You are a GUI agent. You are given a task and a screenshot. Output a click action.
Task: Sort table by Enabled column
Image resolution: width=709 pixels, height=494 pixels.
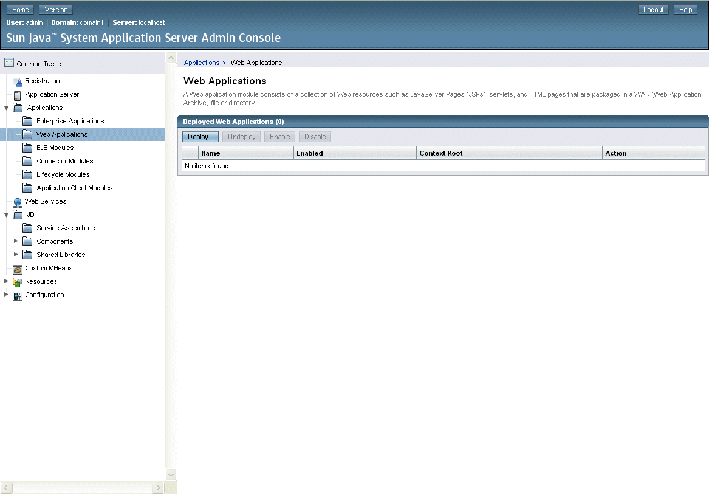[x=310, y=154]
